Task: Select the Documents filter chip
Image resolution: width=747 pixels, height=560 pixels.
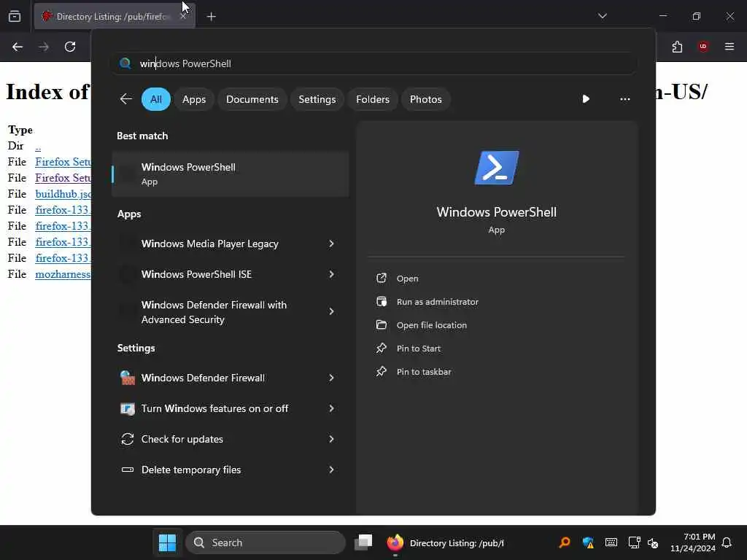Action: (252, 99)
